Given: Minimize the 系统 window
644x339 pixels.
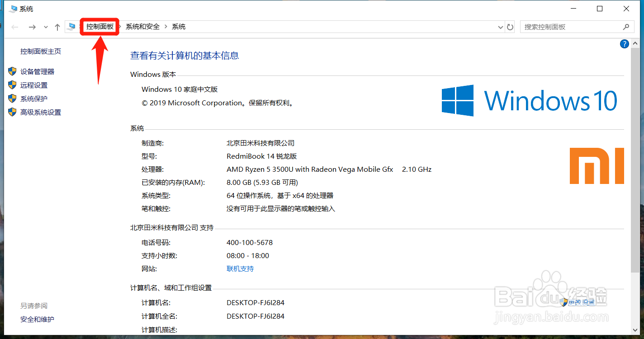Looking at the screenshot, I should [573, 9].
